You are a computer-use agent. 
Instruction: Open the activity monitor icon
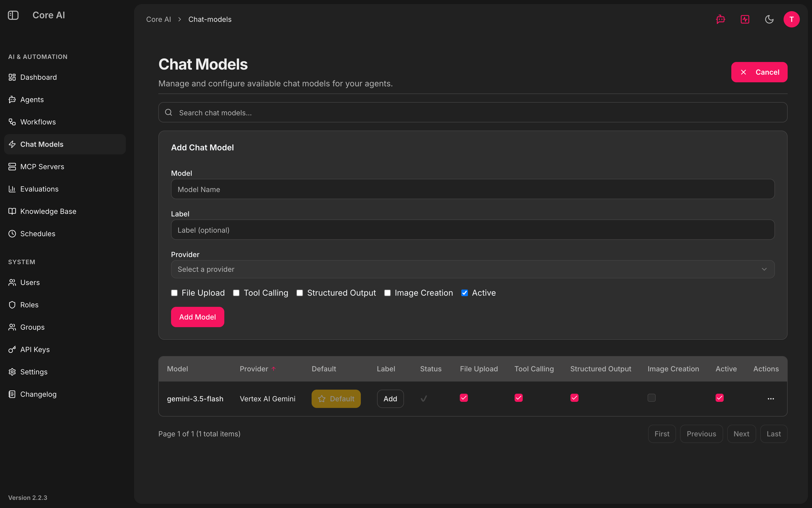click(745, 19)
